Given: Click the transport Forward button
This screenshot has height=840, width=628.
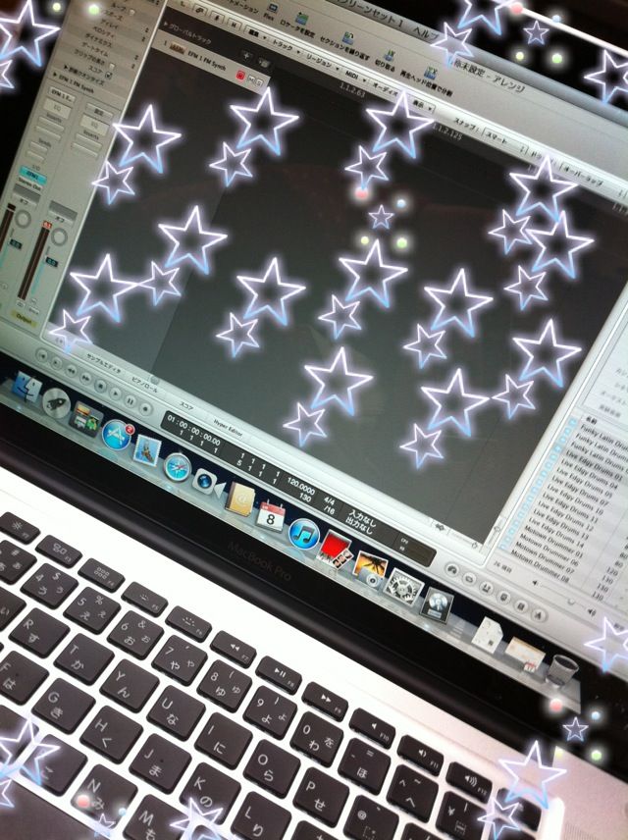Looking at the screenshot, I should tap(85, 378).
